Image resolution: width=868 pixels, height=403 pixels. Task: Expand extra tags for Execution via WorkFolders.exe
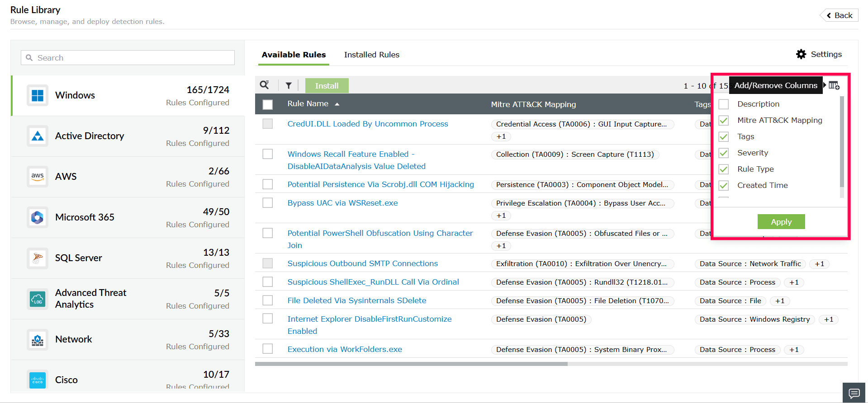(794, 350)
